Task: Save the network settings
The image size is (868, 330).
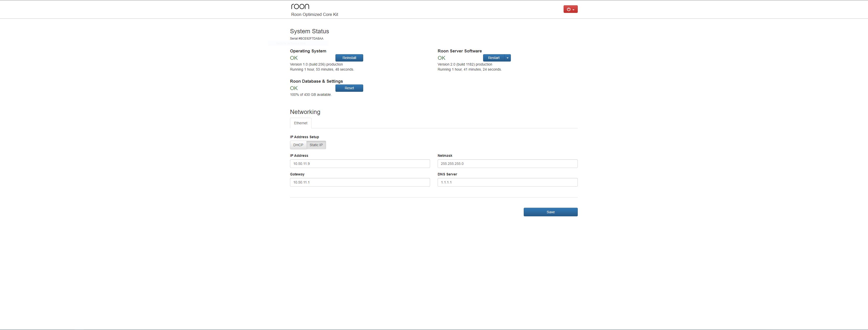Action: pos(550,212)
